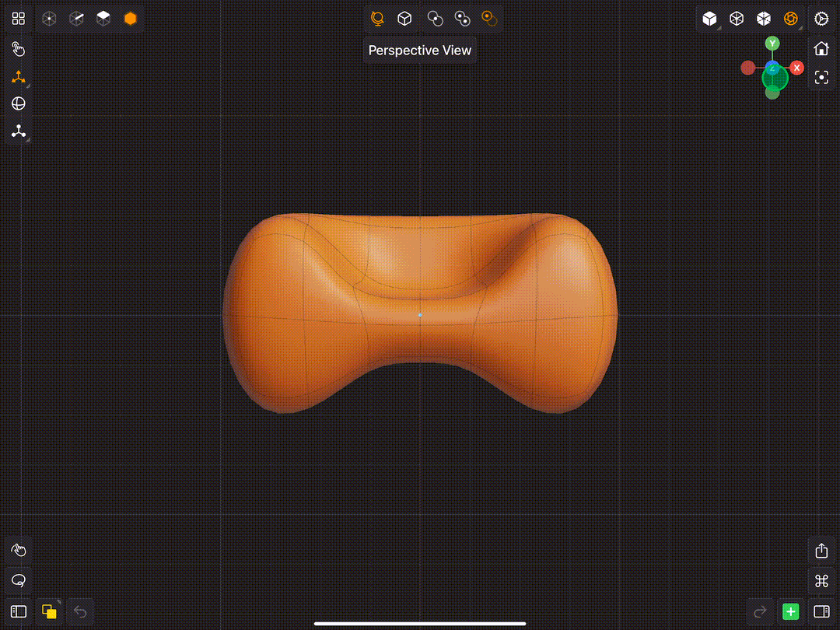Viewport: 840px width, 630px height.
Task: Snap view to unlabeled red axis dot
Action: point(748,68)
